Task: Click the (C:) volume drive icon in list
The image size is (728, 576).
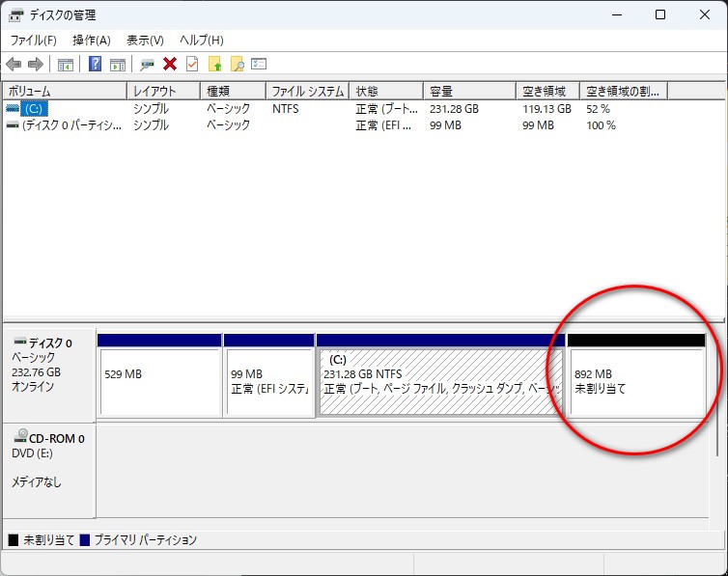Action: coord(13,108)
